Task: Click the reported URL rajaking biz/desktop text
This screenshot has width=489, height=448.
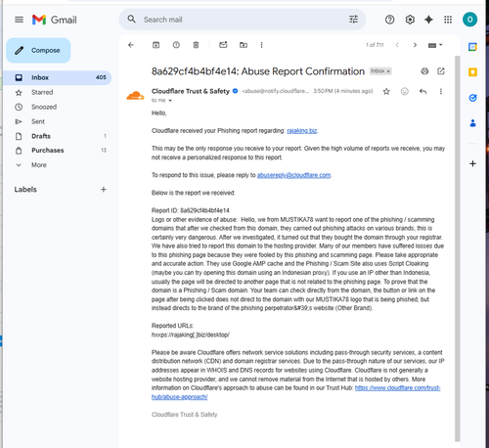Action: pyautogui.click(x=191, y=335)
